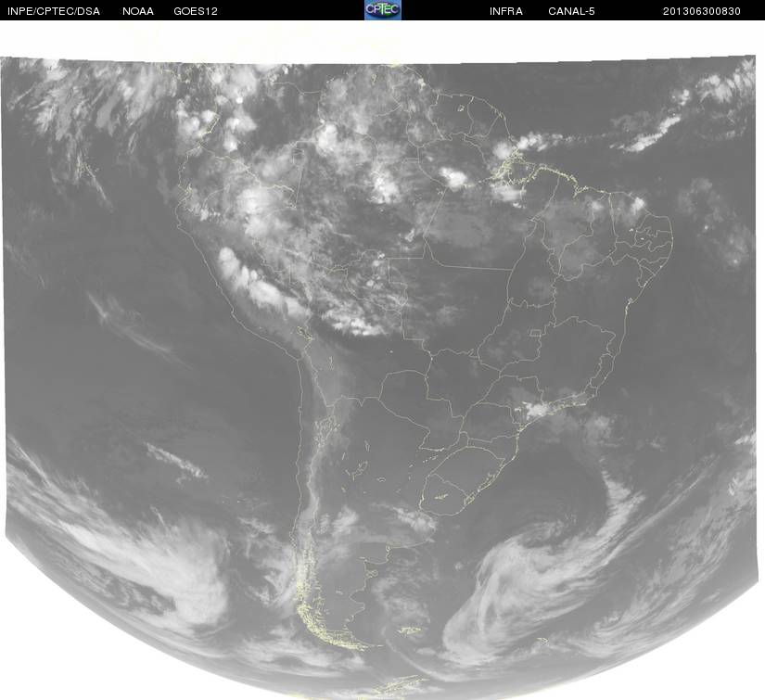Image resolution: width=765 pixels, height=700 pixels.
Task: Select the GOES12 satellite label
Action: coord(196,11)
